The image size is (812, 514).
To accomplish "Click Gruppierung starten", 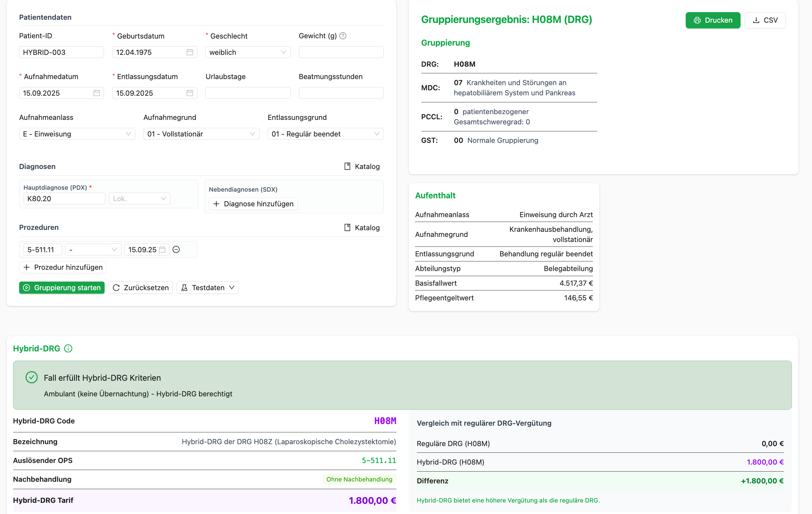I will click(62, 288).
